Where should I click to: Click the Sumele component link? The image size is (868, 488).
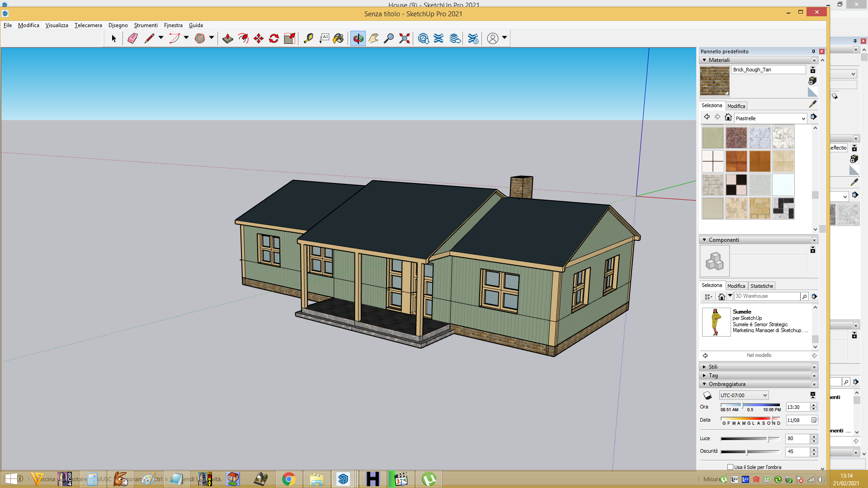click(x=742, y=312)
